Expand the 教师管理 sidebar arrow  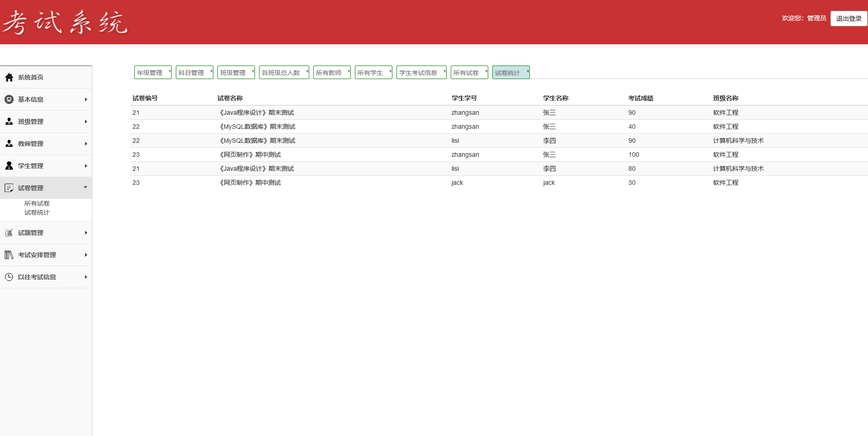click(86, 144)
